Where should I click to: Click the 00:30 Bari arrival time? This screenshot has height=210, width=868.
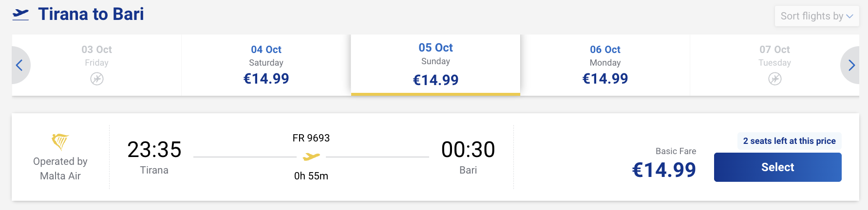468,149
